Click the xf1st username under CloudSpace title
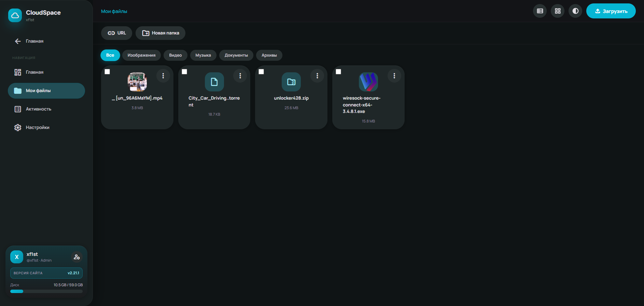644x306 pixels. click(30, 20)
